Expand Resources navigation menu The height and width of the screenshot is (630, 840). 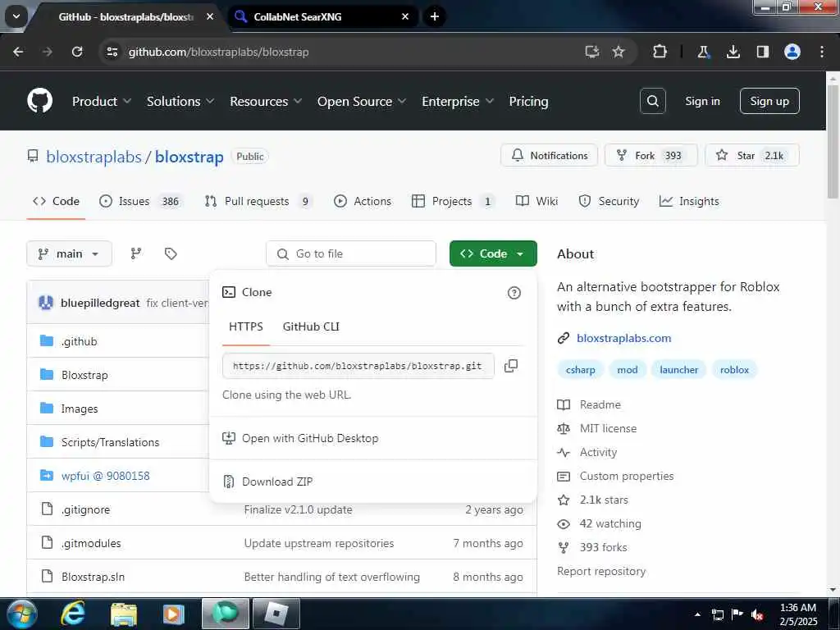(x=266, y=101)
